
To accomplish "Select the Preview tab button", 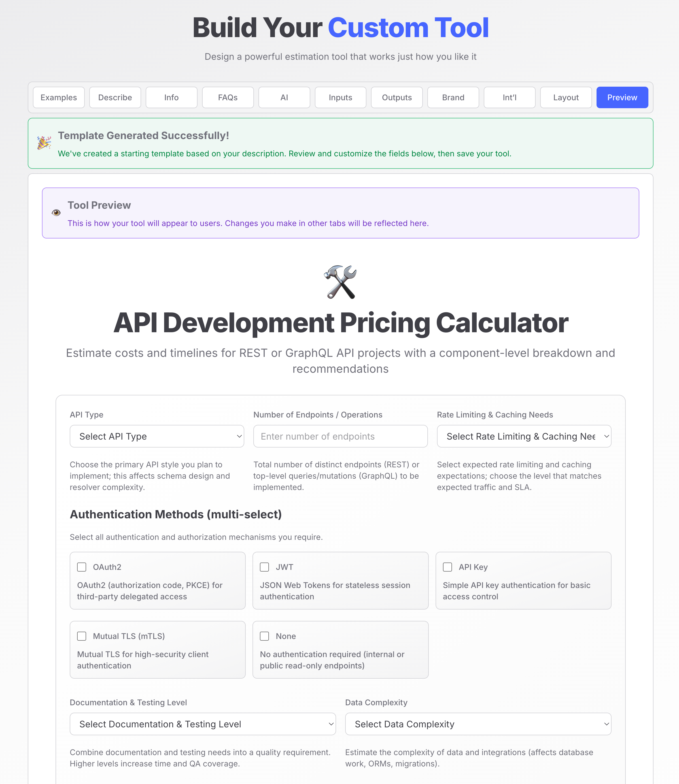I will (622, 97).
